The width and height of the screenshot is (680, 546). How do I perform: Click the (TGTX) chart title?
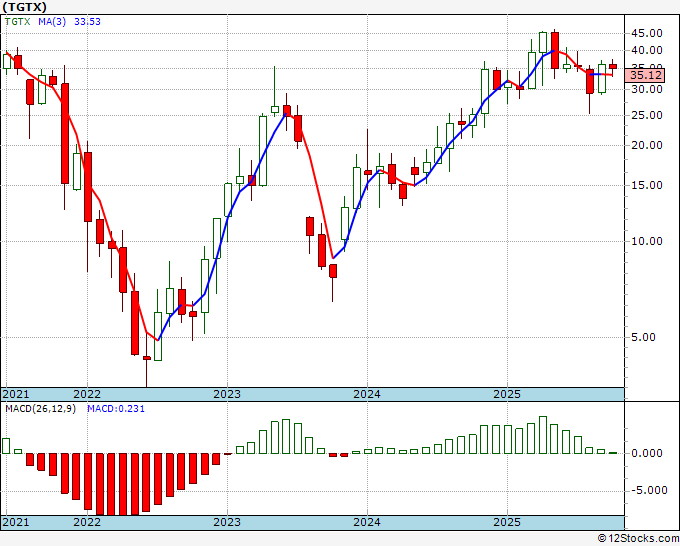(25, 7)
